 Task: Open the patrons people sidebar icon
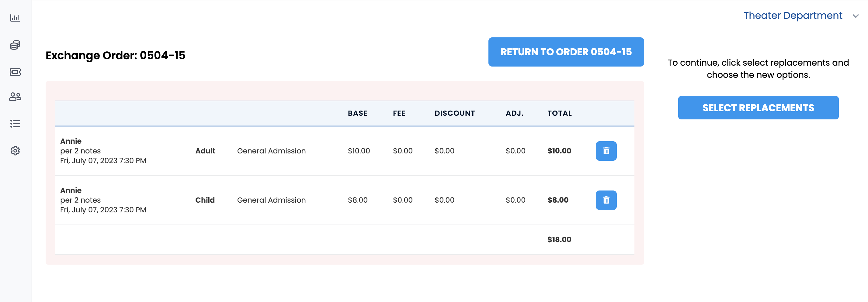[x=15, y=97]
